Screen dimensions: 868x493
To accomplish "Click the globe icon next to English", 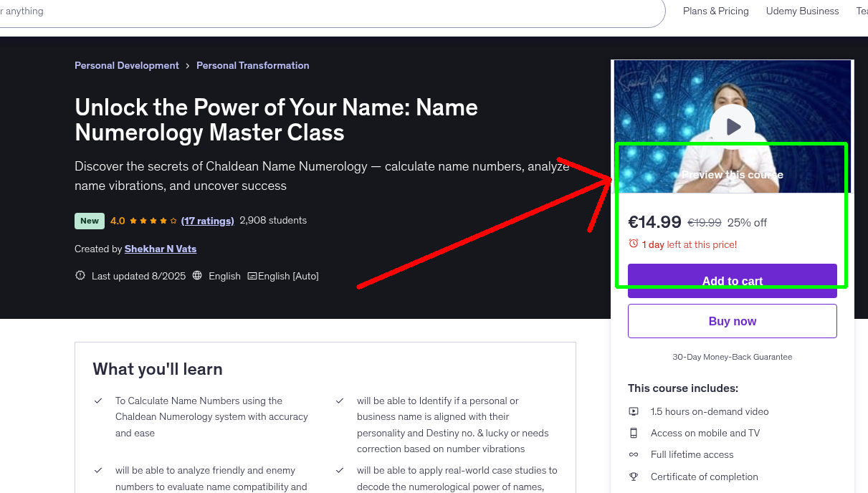I will click(x=197, y=275).
